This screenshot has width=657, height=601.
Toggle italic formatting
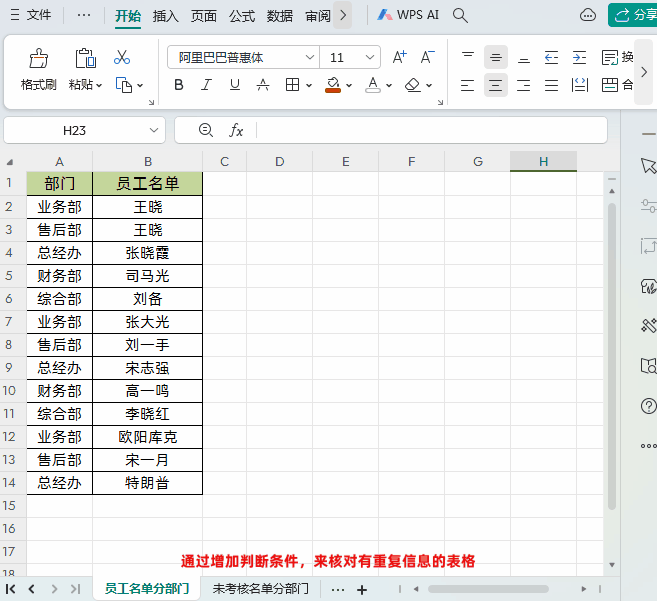tap(206, 85)
